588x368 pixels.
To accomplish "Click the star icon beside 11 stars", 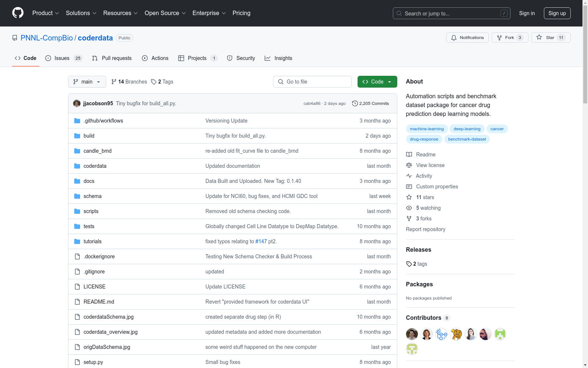I will (409, 197).
